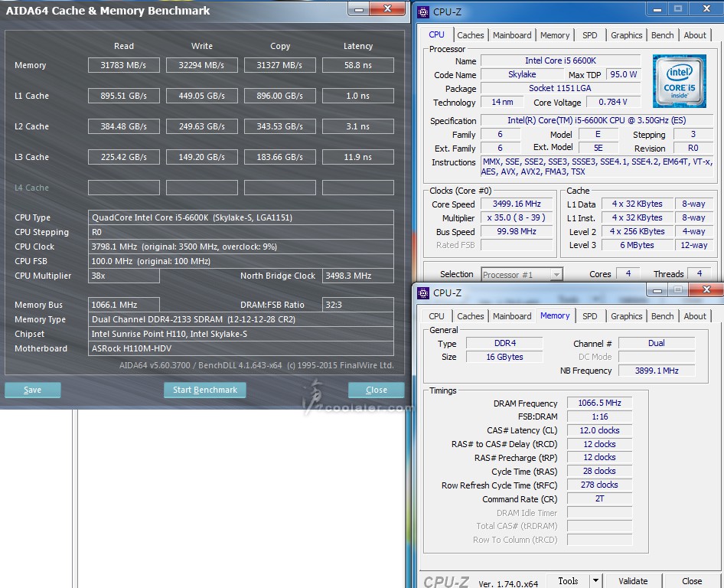Click L3 Cache Copy value 183.66 GB/s
The image size is (724, 588).
[x=280, y=157]
